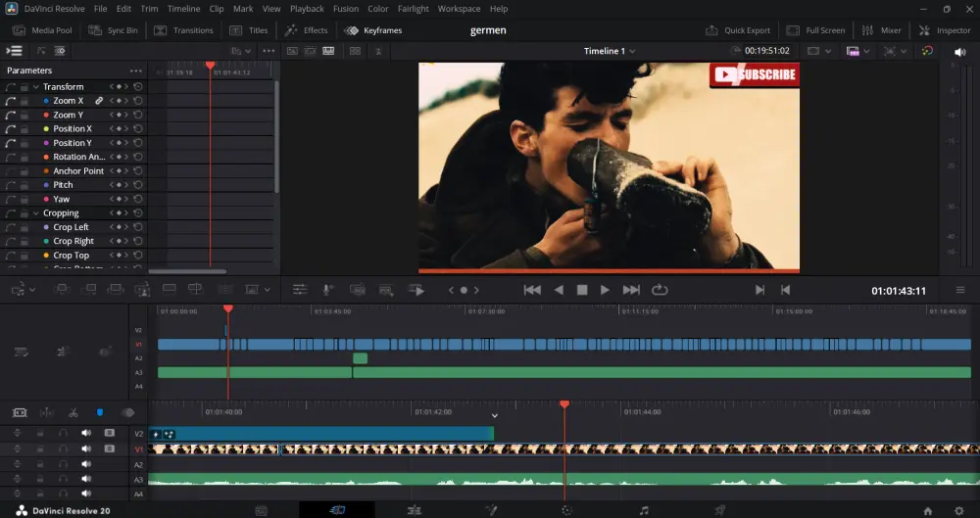Image resolution: width=980 pixels, height=518 pixels.
Task: Open the Sync Bin panel
Action: click(x=113, y=30)
